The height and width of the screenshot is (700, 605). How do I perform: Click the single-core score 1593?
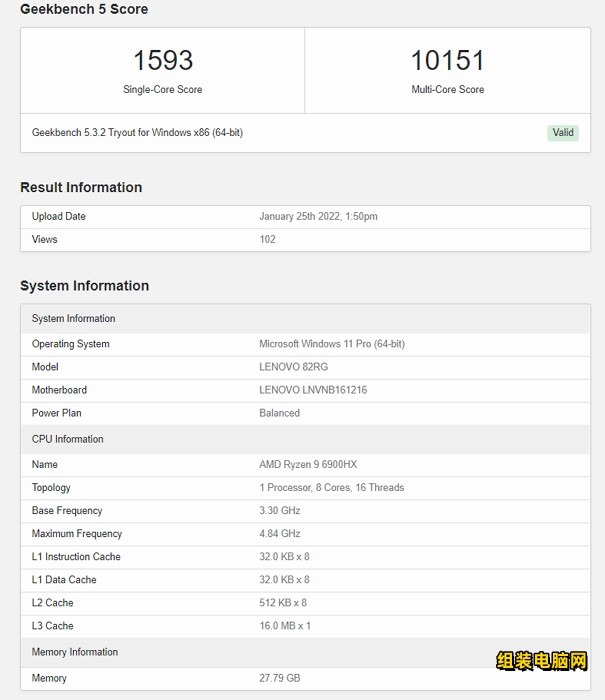pyautogui.click(x=163, y=60)
